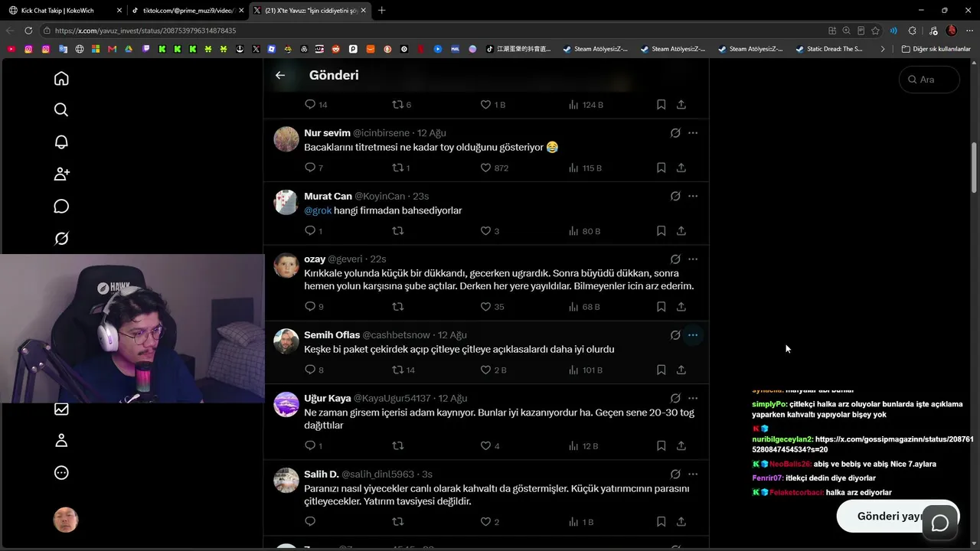The image size is (980, 551).
Task: Open Uğur Kaya's profile avatar
Action: (x=286, y=404)
